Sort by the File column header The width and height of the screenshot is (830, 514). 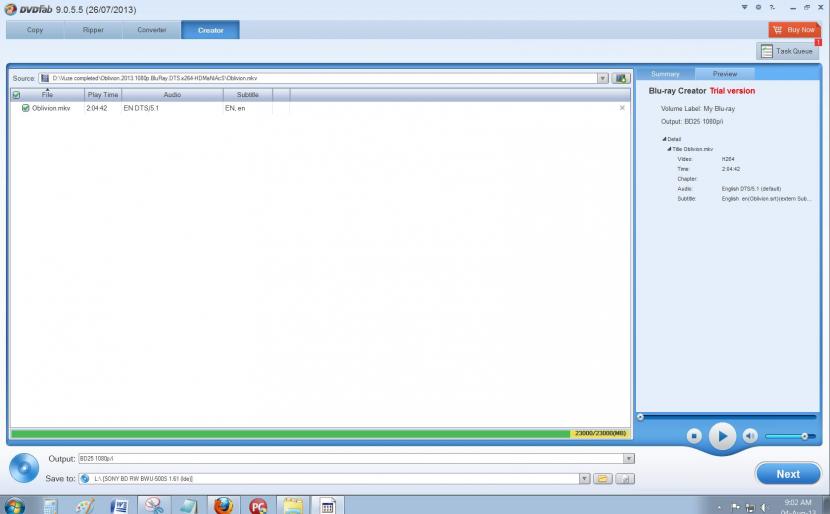point(47,95)
